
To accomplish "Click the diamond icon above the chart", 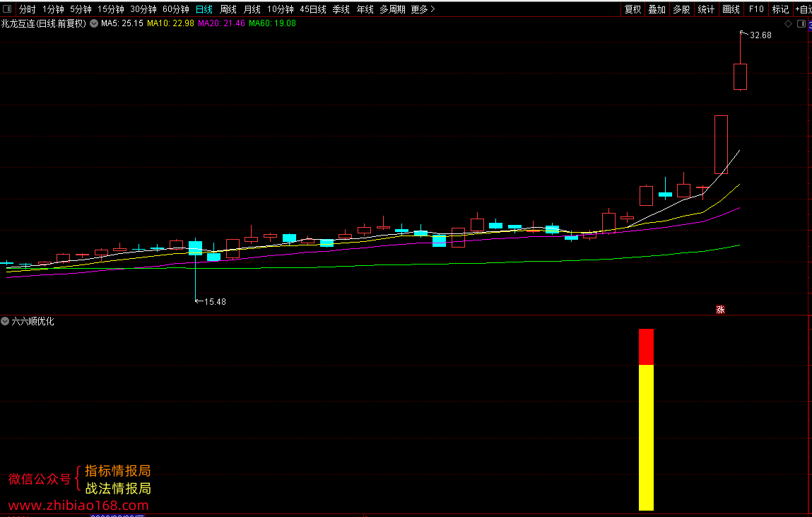I will pyautogui.click(x=788, y=24).
